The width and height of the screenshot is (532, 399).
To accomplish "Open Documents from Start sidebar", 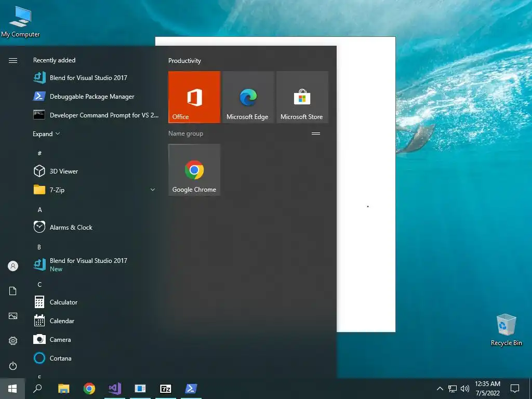I will pos(13,291).
